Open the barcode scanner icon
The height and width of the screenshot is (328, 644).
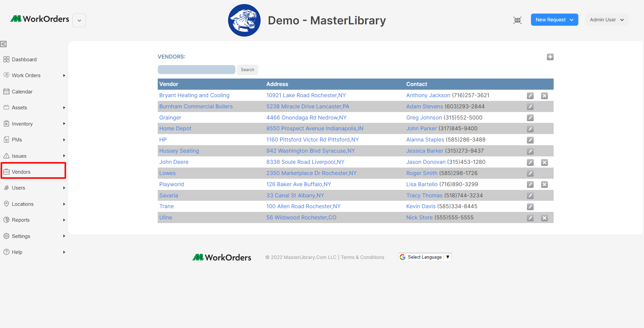(x=517, y=20)
